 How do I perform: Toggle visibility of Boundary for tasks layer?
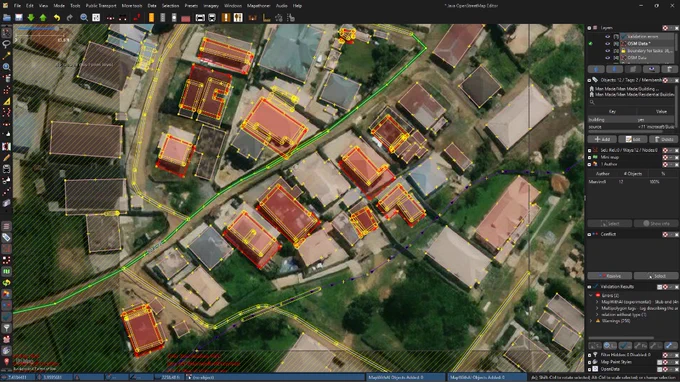coord(608,51)
